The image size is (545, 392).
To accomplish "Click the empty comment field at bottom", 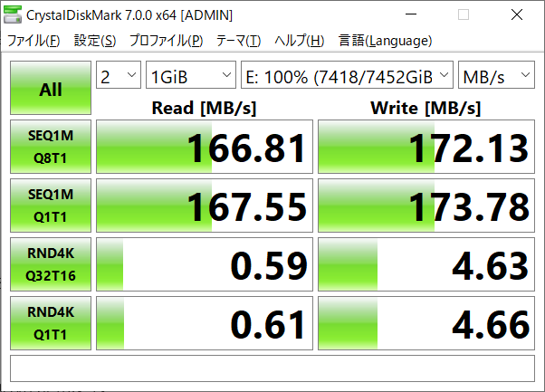I will pos(272,368).
